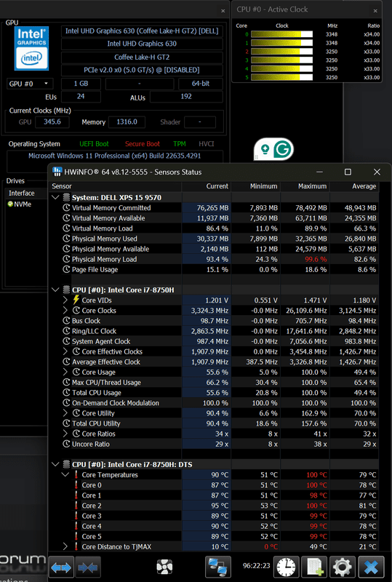Close the CPU #0 Active Clock window
The width and height of the screenshot is (392, 582).
point(375,11)
